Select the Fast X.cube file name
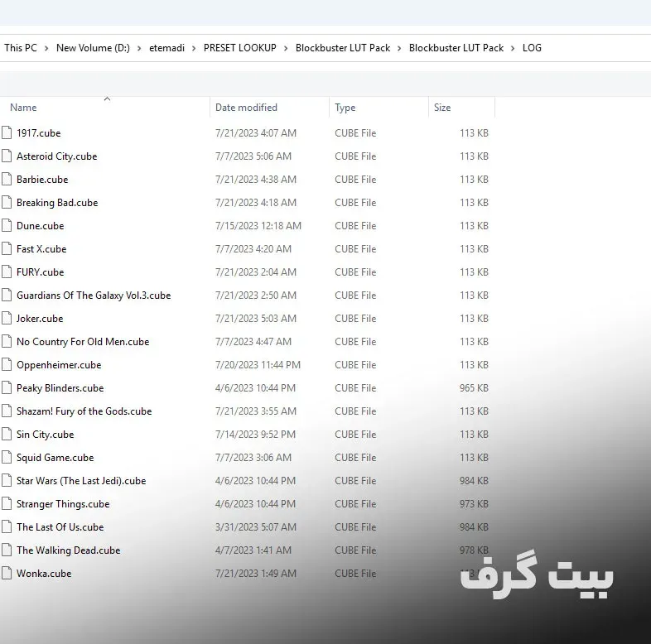This screenshot has width=651, height=644. click(x=41, y=249)
